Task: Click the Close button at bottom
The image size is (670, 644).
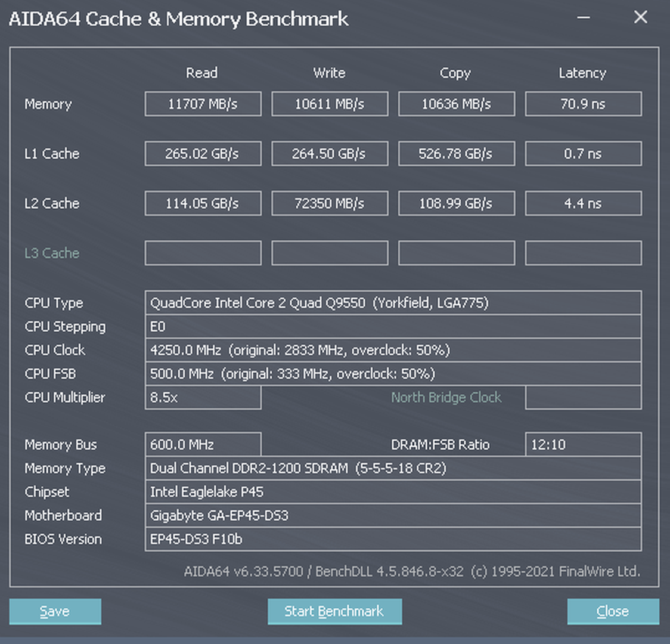Action: coord(613,612)
